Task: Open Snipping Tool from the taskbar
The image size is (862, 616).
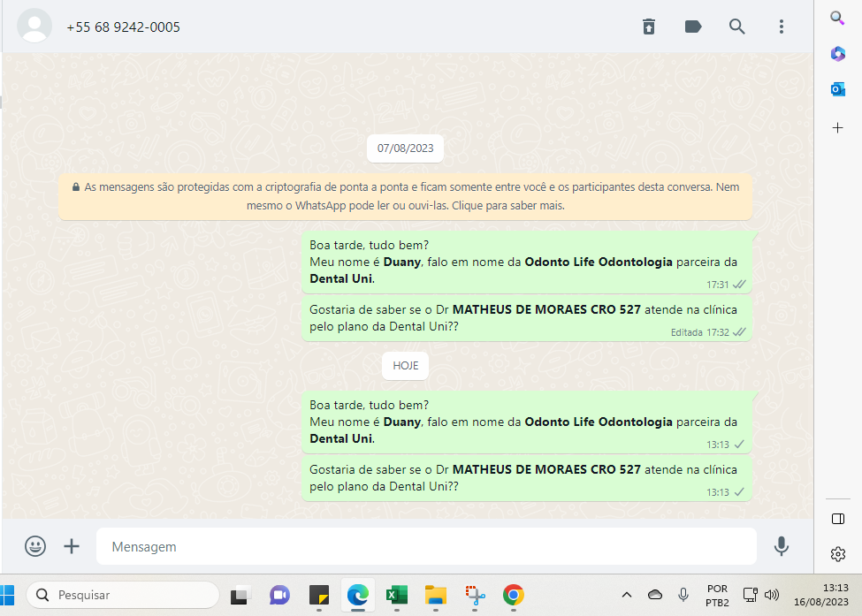Action: (x=475, y=595)
